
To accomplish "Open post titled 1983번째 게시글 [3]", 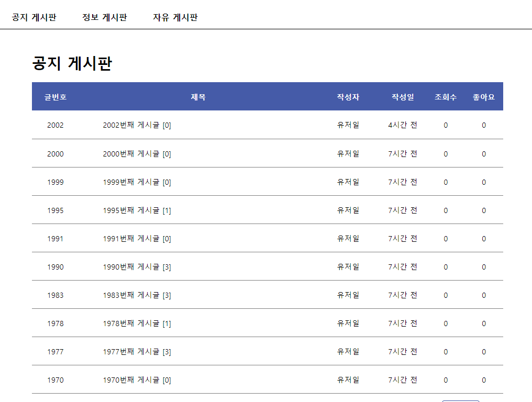I will click(x=137, y=295).
